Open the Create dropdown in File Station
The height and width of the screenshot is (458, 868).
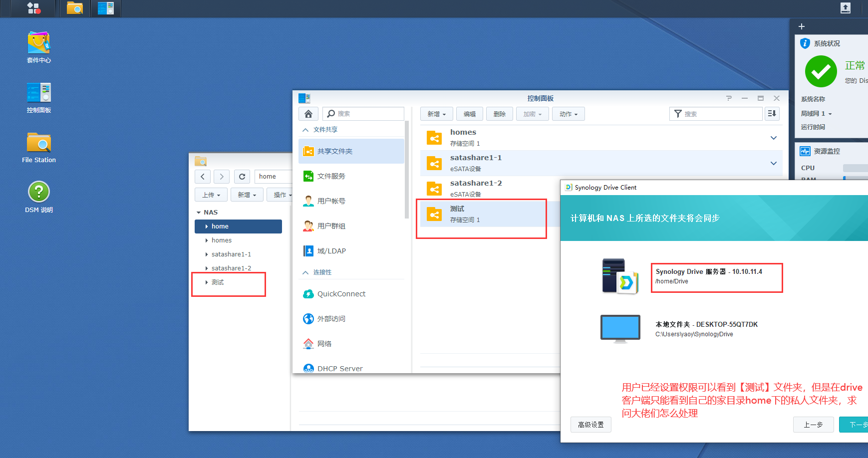click(247, 195)
